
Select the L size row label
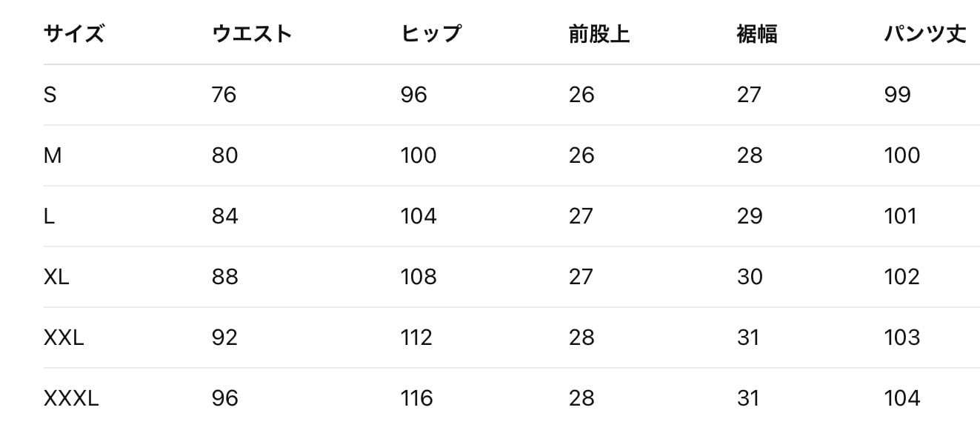click(x=49, y=216)
